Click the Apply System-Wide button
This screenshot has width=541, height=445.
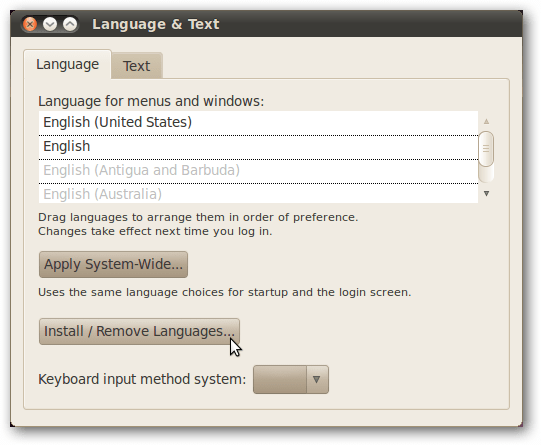(113, 264)
